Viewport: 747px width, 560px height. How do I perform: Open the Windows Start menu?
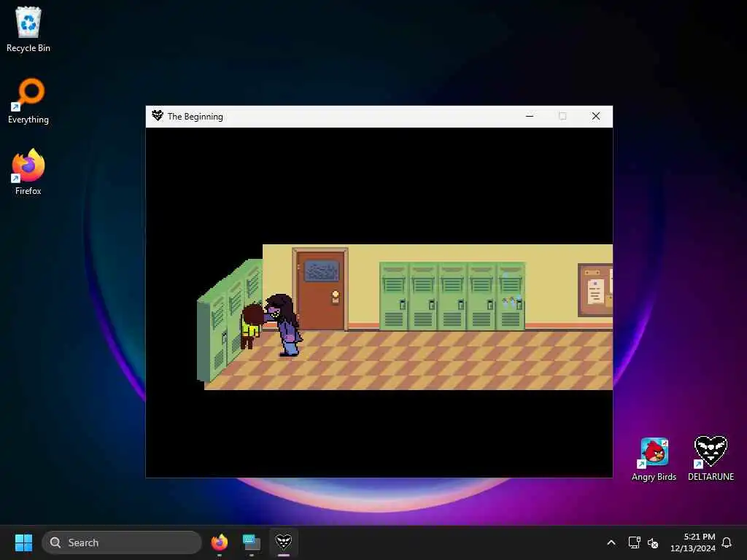[x=23, y=542]
